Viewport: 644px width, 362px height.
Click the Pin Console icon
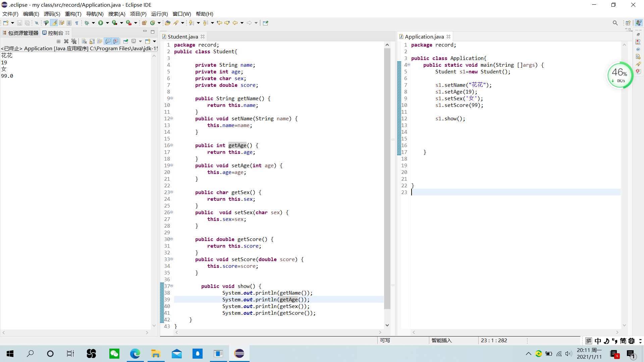tap(125, 41)
